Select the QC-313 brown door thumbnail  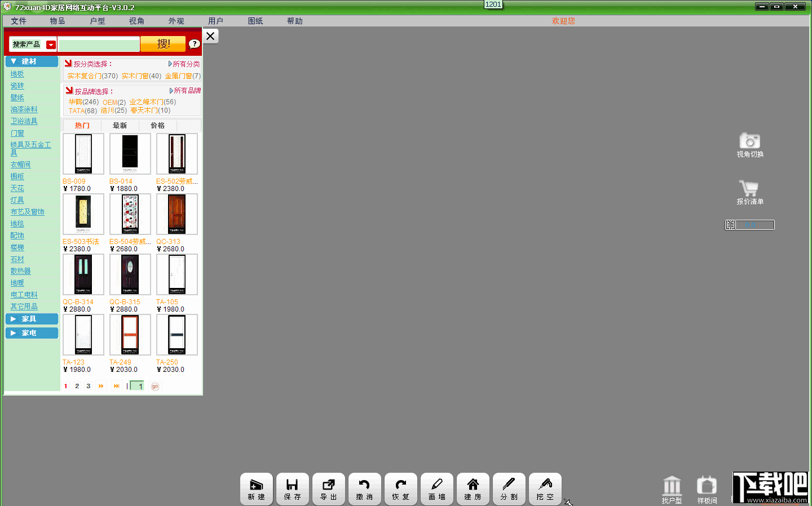tap(177, 214)
